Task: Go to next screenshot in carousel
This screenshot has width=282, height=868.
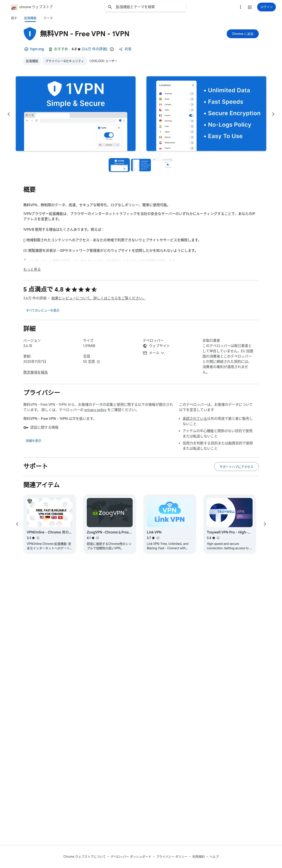Action: (x=273, y=114)
